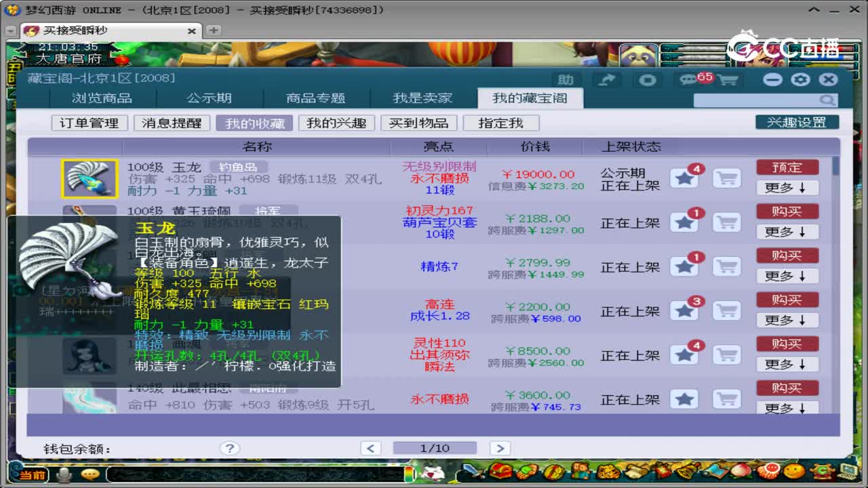Toggle favorite star for 玉龙 ¥19000.00 row
The image size is (868, 488).
click(684, 178)
